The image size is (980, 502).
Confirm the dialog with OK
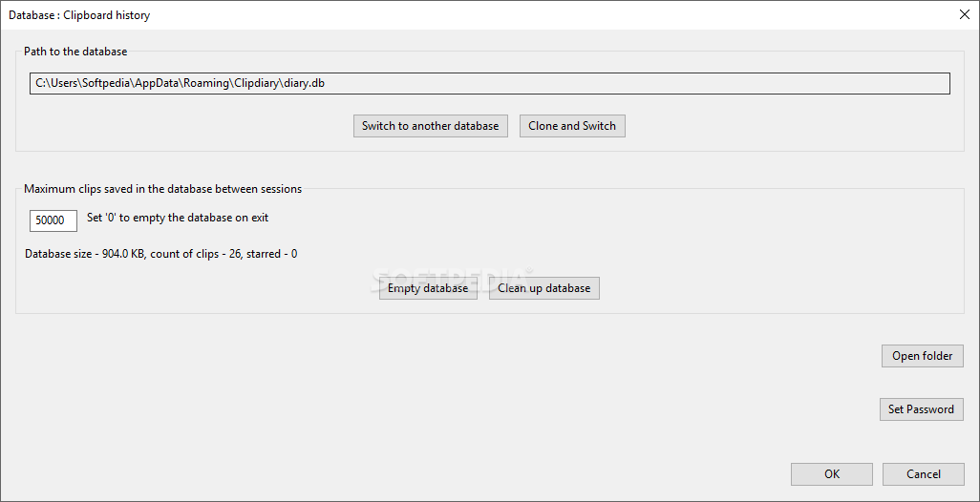(832, 474)
